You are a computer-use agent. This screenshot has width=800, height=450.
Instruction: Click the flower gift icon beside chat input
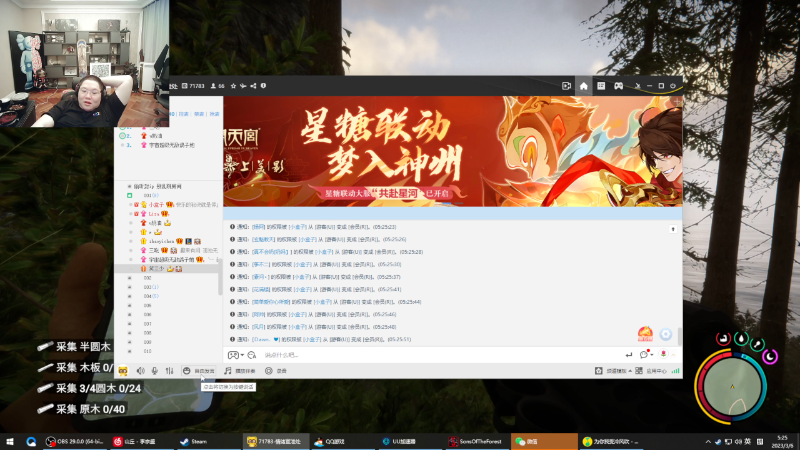663,354
